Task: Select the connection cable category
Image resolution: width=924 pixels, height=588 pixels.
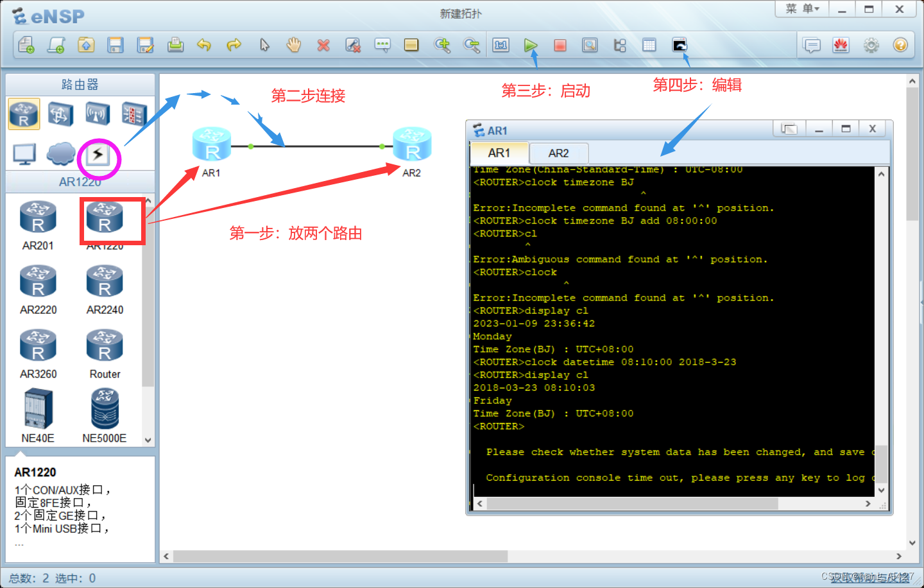Action: tap(98, 155)
